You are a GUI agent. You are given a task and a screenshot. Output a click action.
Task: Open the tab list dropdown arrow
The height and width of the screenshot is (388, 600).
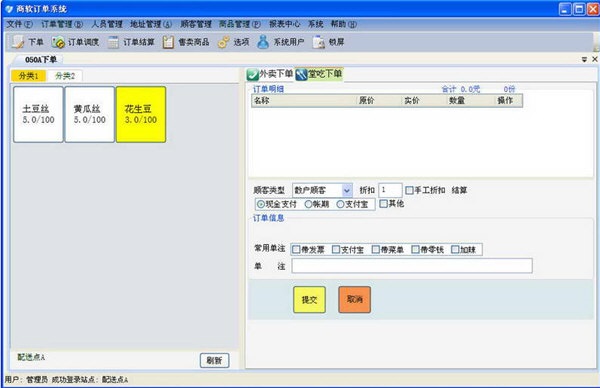(x=584, y=59)
